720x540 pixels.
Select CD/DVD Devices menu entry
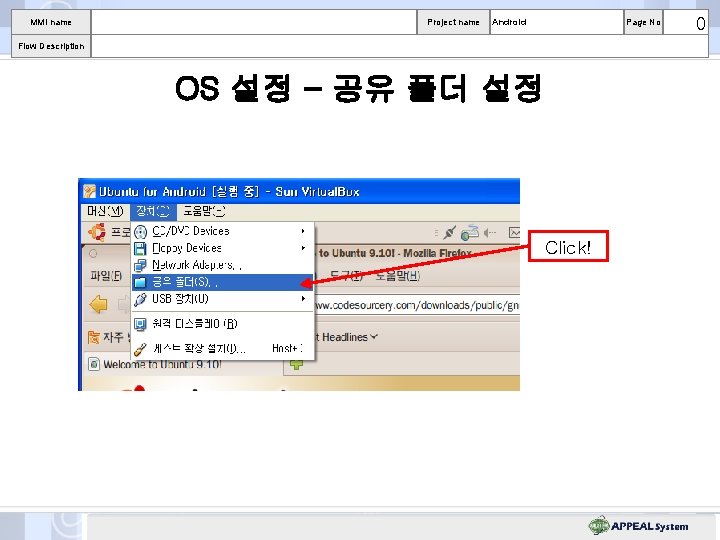223,231
